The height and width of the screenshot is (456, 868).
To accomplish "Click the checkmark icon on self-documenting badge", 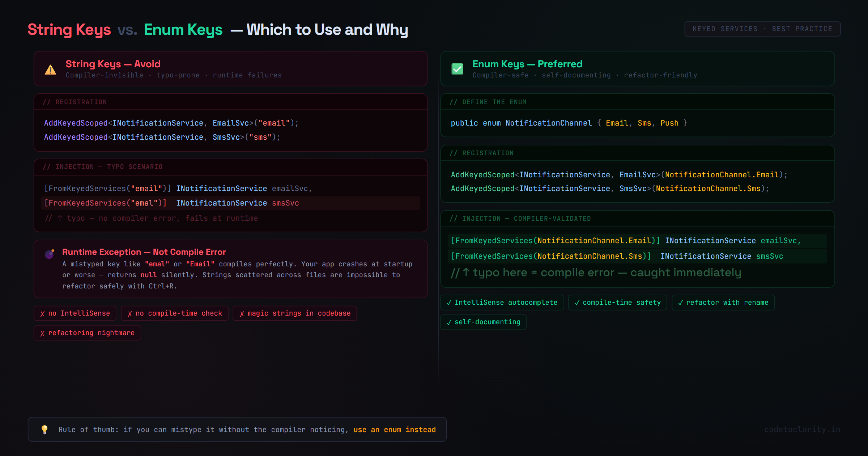I will coord(450,322).
